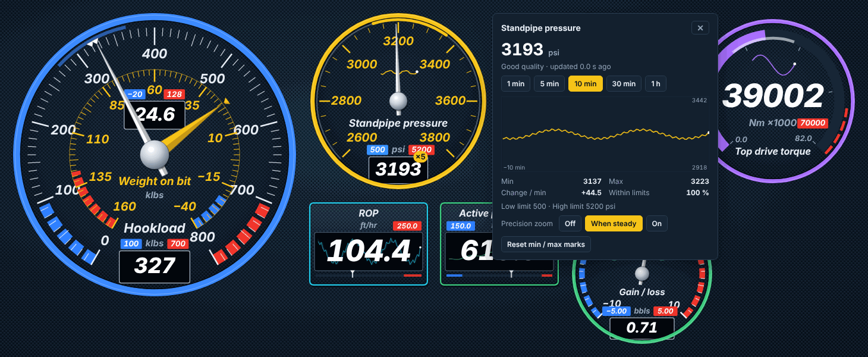The height and width of the screenshot is (357, 868).
Task: Click Standpipe gauge high limit 5200 badge
Action: 422,150
